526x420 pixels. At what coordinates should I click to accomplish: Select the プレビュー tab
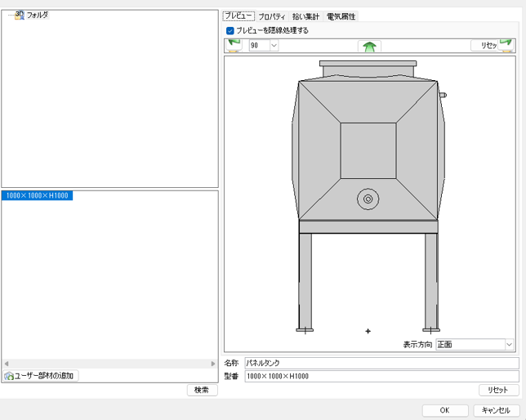point(238,16)
